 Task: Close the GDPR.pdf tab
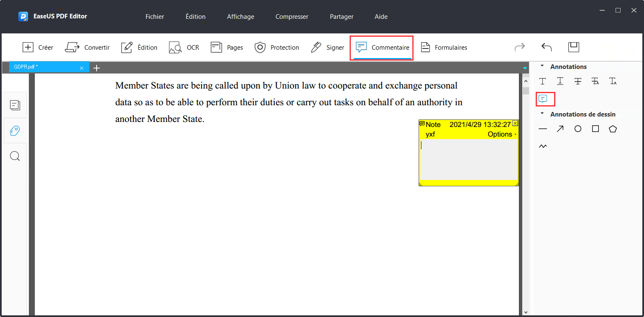(x=82, y=68)
